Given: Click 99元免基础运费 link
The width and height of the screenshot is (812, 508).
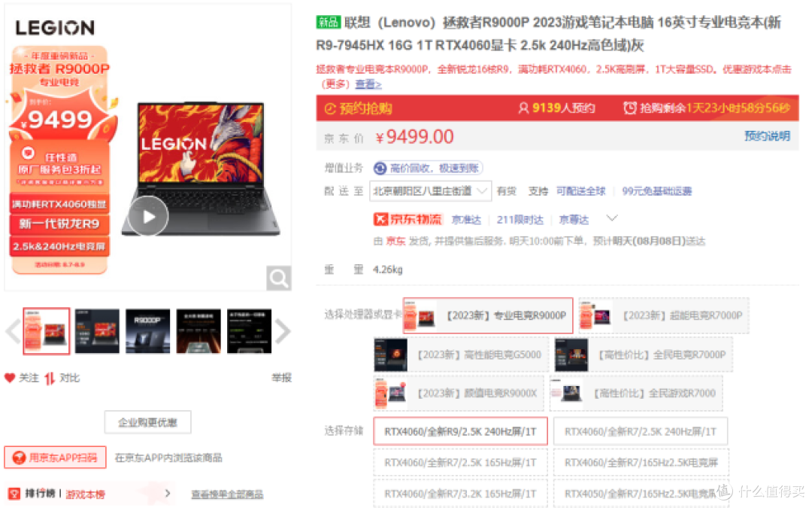Looking at the screenshot, I should tap(656, 191).
